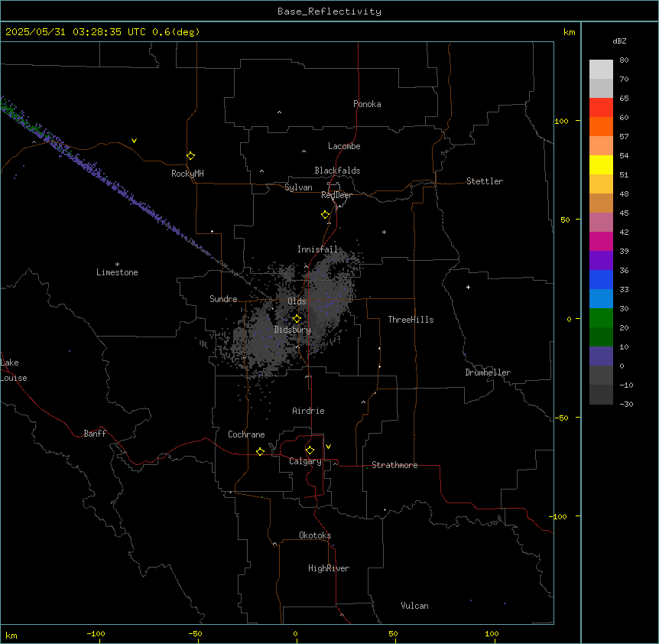659x644 pixels.
Task: Click the km unit label at top right
Action: point(569,32)
